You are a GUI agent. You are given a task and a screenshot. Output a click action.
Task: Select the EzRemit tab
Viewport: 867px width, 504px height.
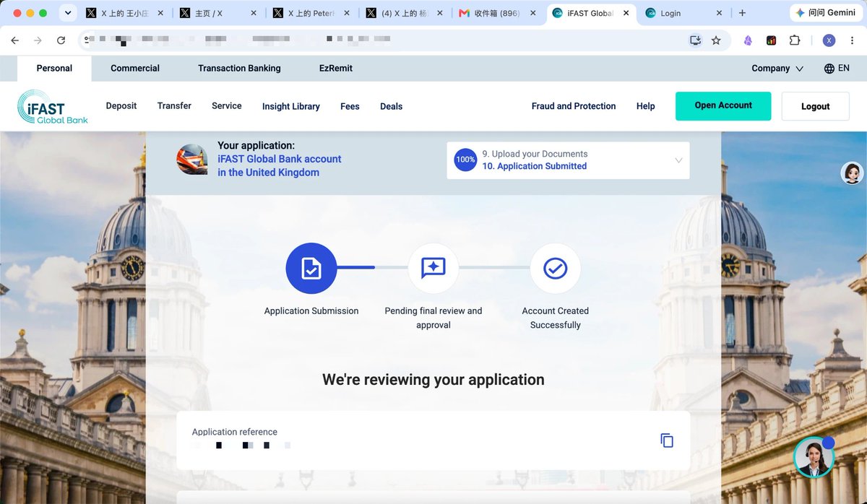(336, 69)
